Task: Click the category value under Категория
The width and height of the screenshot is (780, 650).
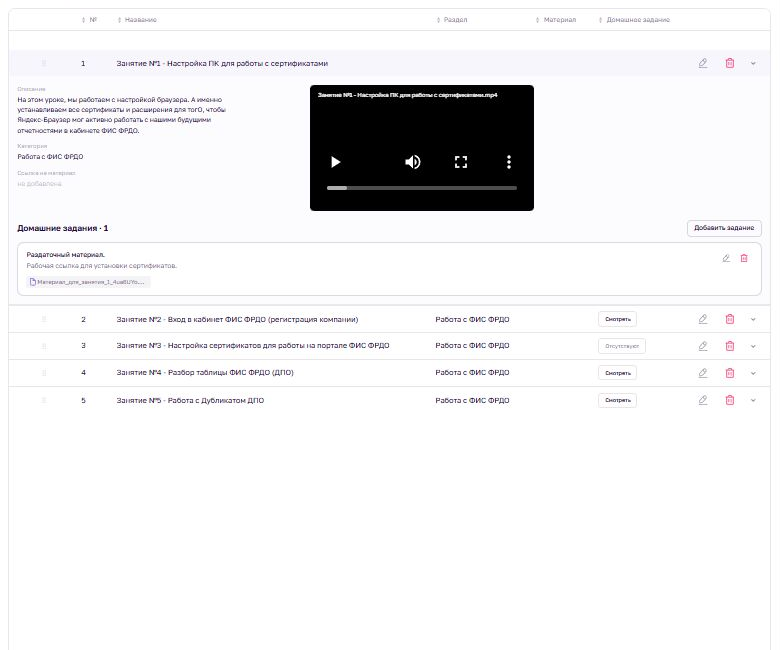Action: coord(50,157)
